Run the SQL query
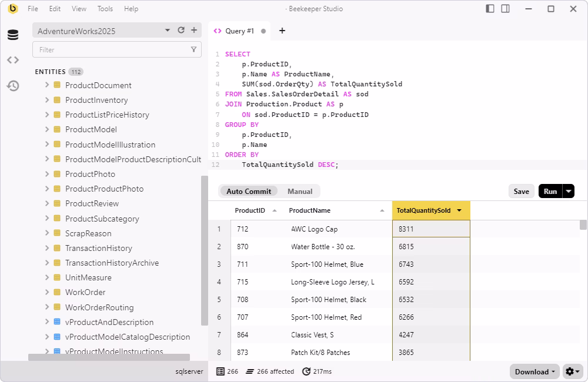The image size is (588, 382). click(550, 191)
